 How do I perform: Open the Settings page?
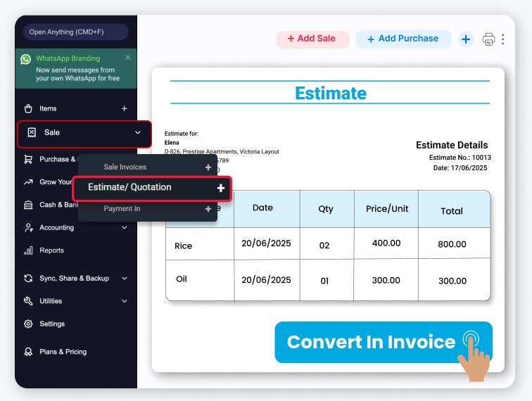(x=52, y=324)
